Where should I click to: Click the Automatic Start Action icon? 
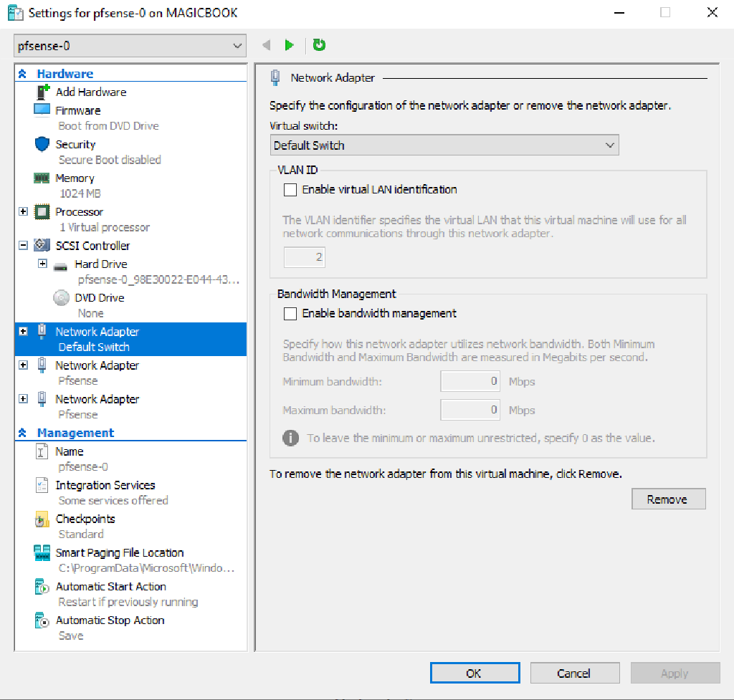(43, 586)
